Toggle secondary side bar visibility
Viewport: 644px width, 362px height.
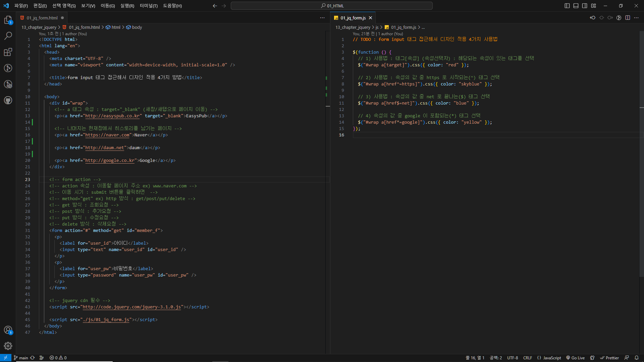(585, 6)
